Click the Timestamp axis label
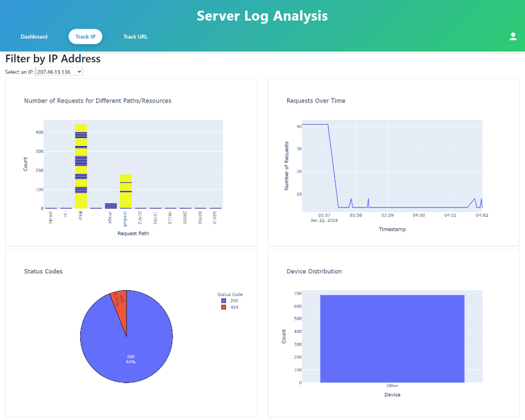 pos(392,229)
